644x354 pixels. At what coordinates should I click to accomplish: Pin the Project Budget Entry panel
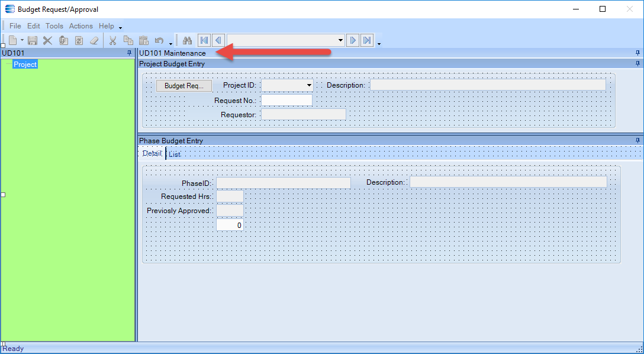(638, 64)
